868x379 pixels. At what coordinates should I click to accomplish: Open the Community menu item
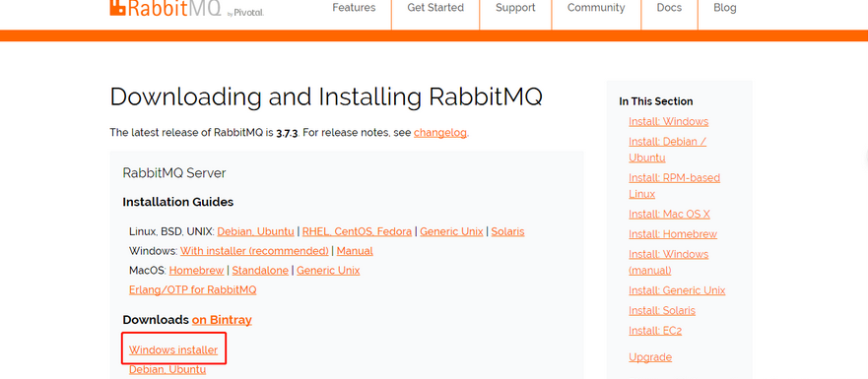[x=596, y=8]
